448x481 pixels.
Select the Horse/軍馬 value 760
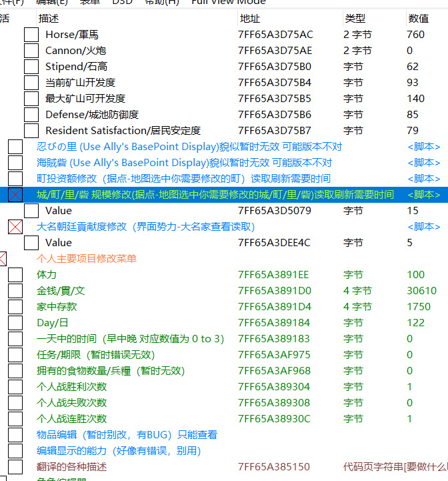tap(415, 35)
